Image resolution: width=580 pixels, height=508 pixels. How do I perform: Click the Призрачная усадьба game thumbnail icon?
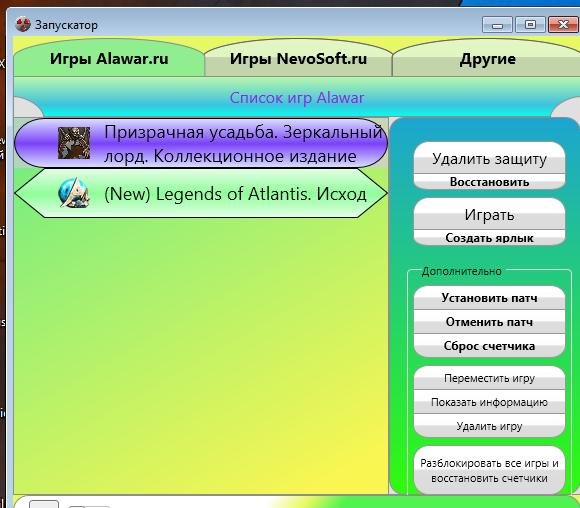click(x=74, y=143)
